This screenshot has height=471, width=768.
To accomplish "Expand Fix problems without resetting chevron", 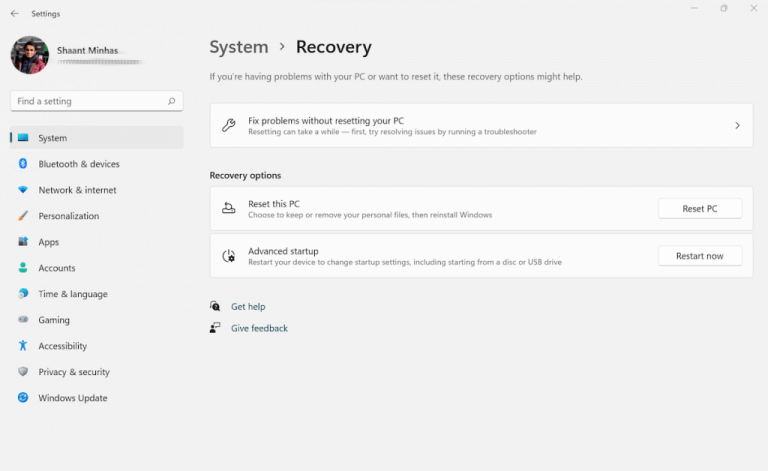I will (737, 126).
